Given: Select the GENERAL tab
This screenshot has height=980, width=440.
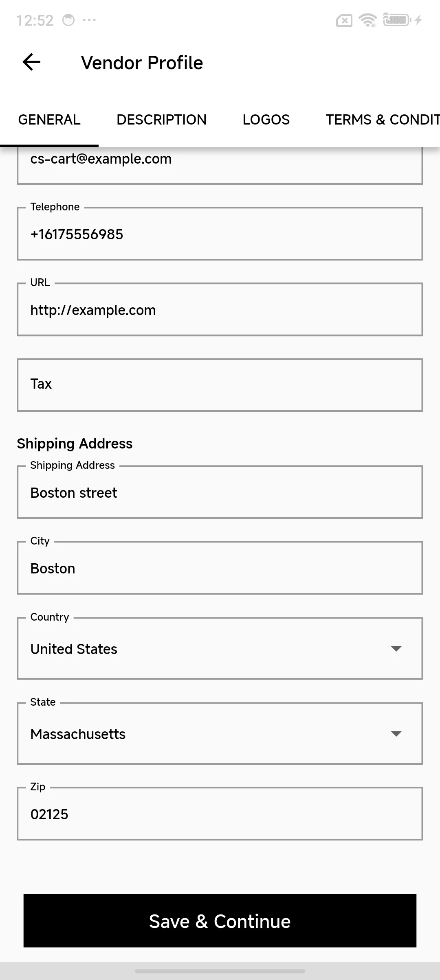Looking at the screenshot, I should pos(49,119).
